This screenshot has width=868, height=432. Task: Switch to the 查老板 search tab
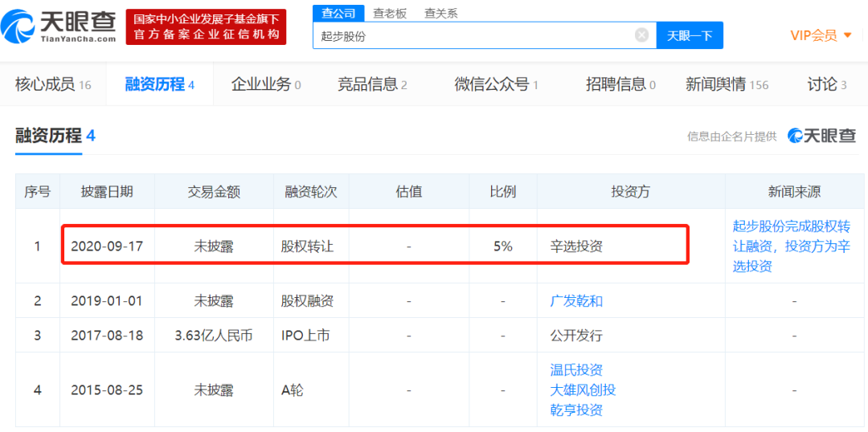click(390, 14)
